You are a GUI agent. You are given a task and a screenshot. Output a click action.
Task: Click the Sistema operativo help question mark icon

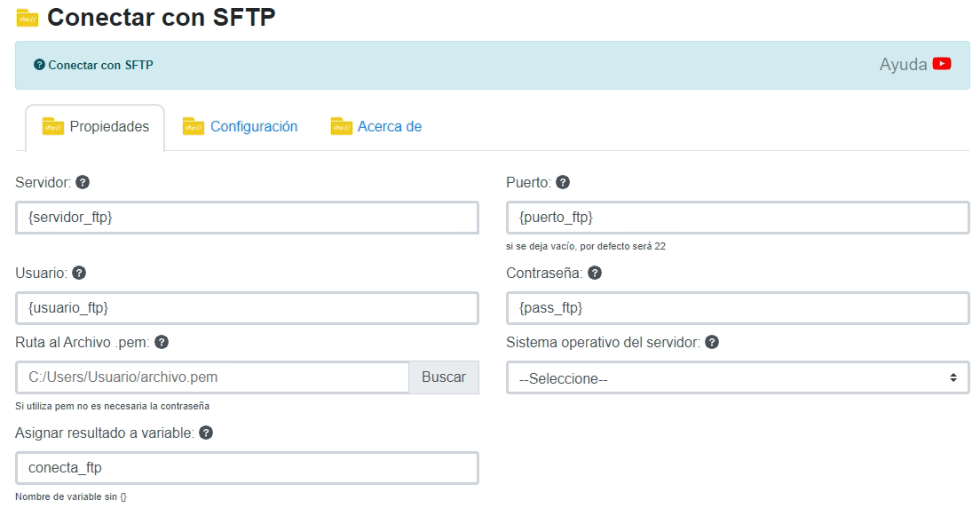pyautogui.click(x=712, y=342)
